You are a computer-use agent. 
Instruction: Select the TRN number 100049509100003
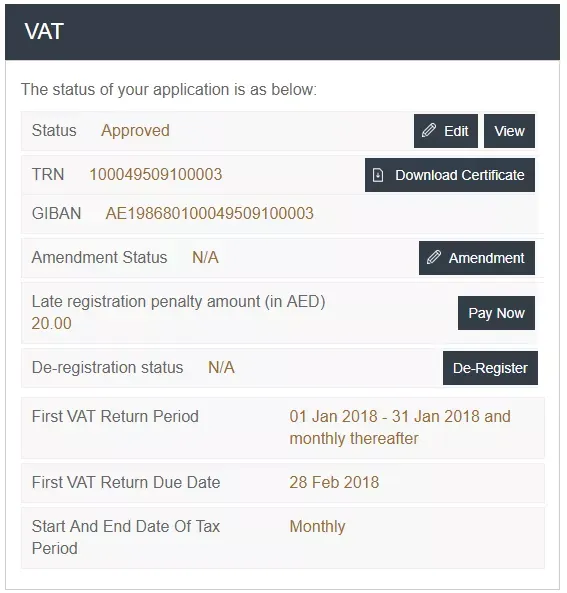click(x=155, y=175)
